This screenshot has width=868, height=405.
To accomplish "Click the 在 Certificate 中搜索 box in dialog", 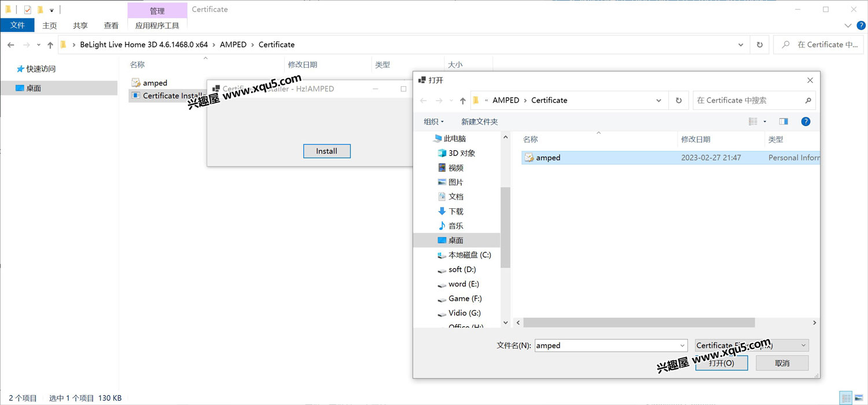I will [x=755, y=101].
